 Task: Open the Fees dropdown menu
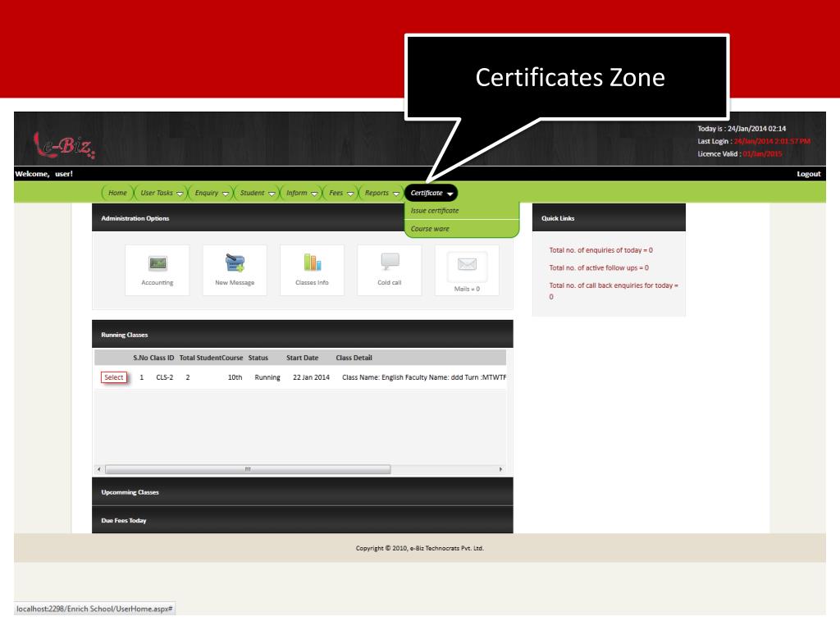point(340,193)
